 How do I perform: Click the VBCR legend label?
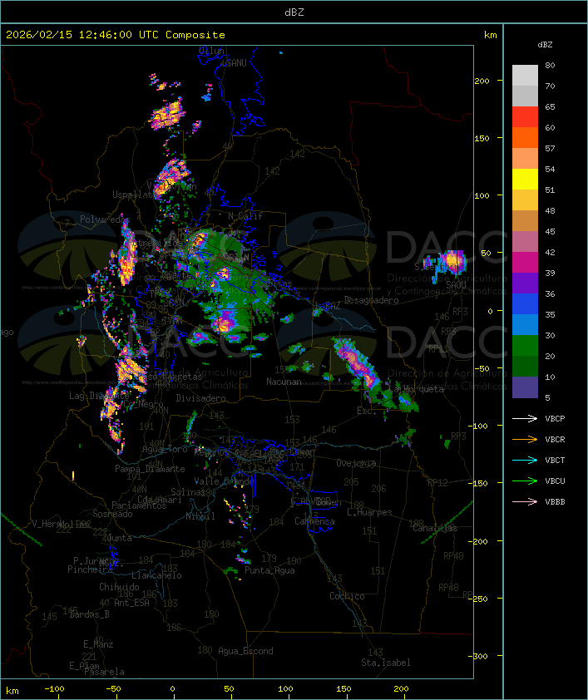(555, 439)
